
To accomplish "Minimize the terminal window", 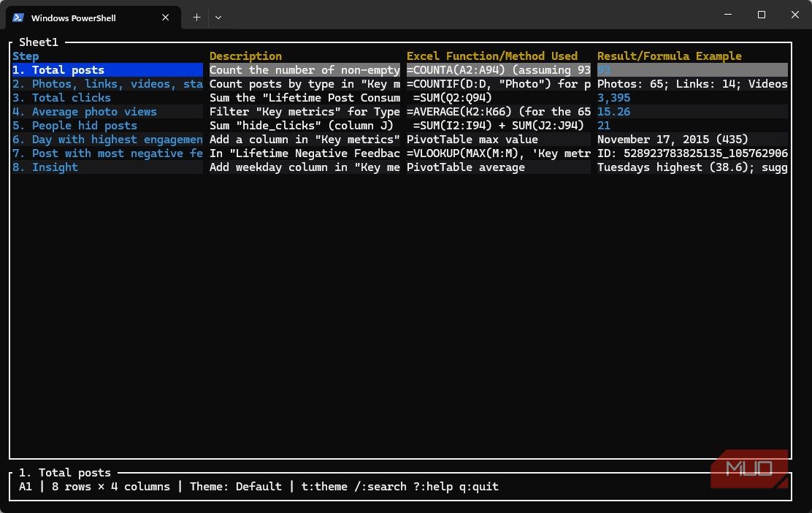I will 727,15.
